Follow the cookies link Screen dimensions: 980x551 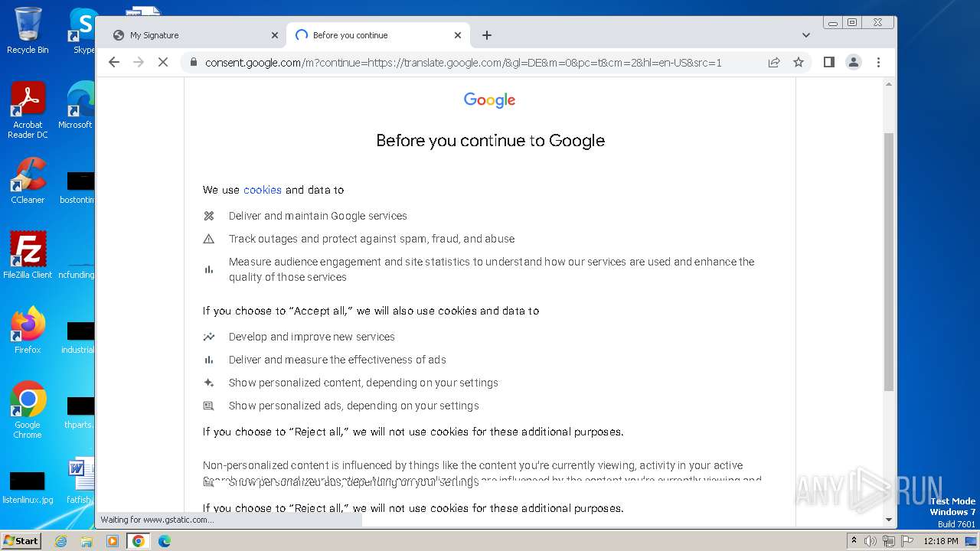point(263,190)
